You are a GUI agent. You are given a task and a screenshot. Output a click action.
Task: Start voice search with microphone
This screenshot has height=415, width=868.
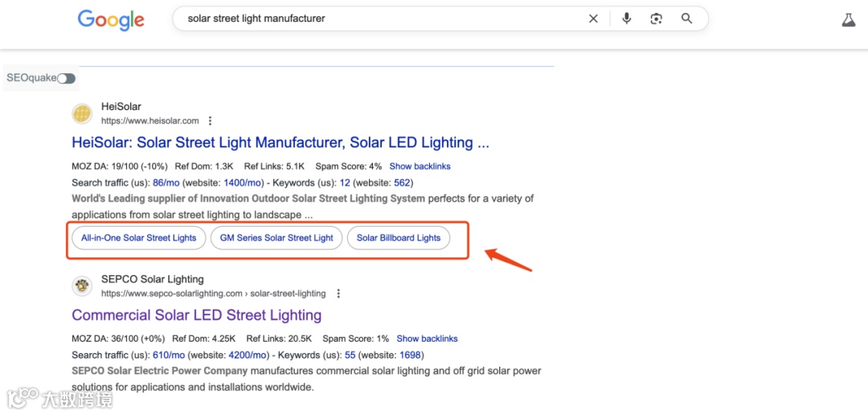click(627, 18)
